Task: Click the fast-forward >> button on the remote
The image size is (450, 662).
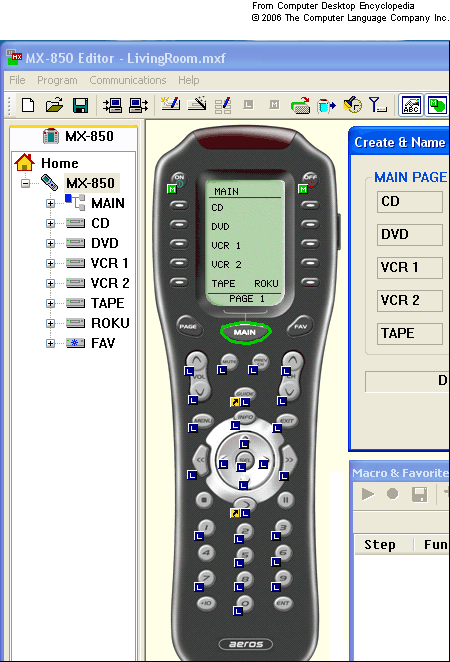Action: point(289,460)
